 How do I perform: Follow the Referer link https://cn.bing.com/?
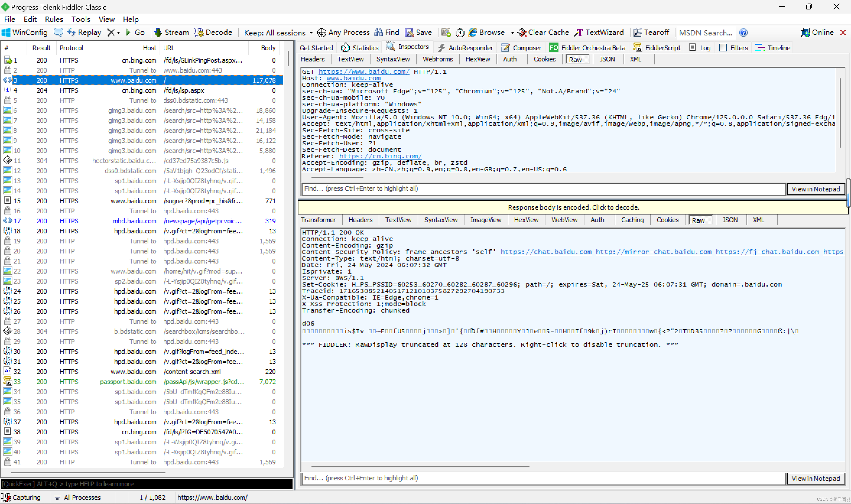pos(380,156)
